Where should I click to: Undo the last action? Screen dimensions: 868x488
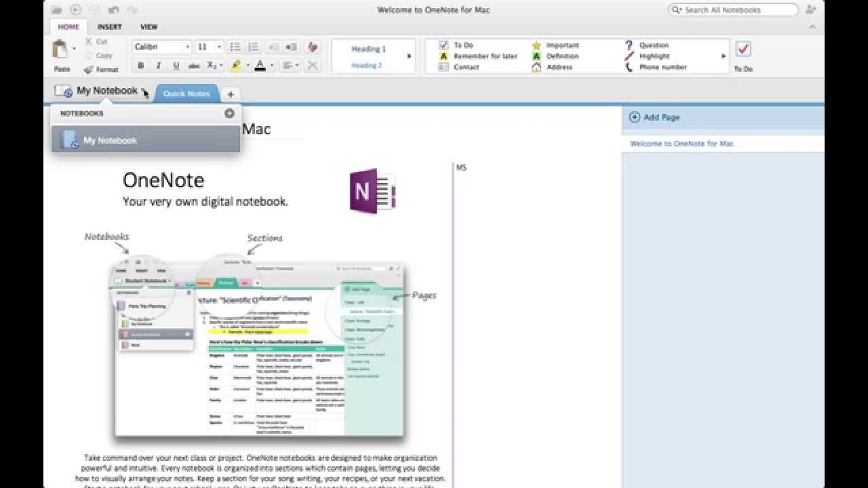[113, 10]
